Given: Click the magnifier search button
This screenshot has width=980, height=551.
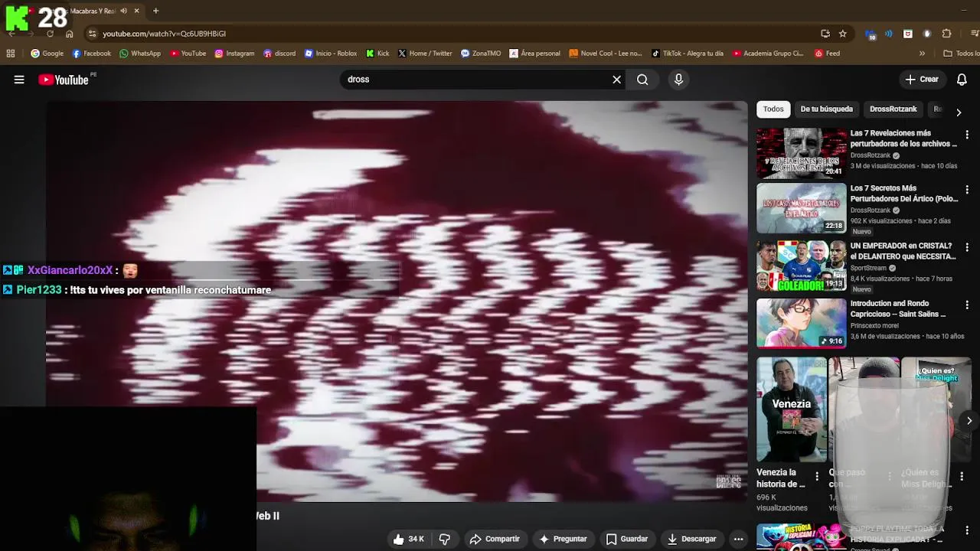Looking at the screenshot, I should click(x=642, y=80).
